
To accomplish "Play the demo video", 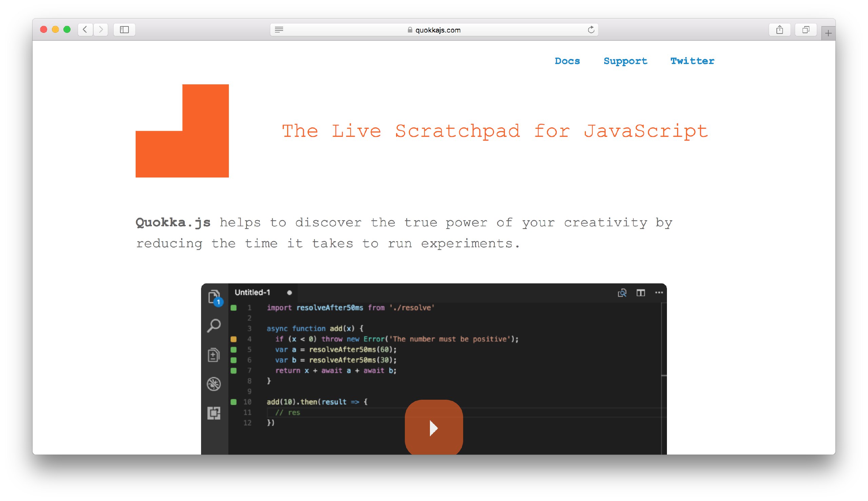I will click(434, 428).
